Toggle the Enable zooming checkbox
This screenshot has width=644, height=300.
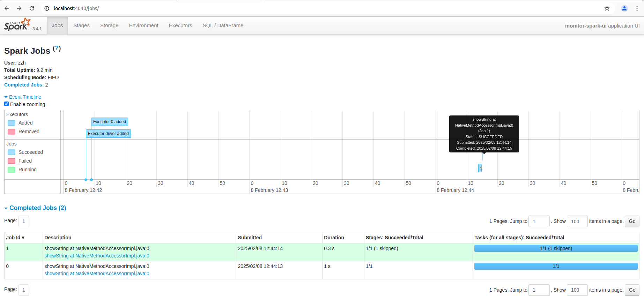point(6,104)
